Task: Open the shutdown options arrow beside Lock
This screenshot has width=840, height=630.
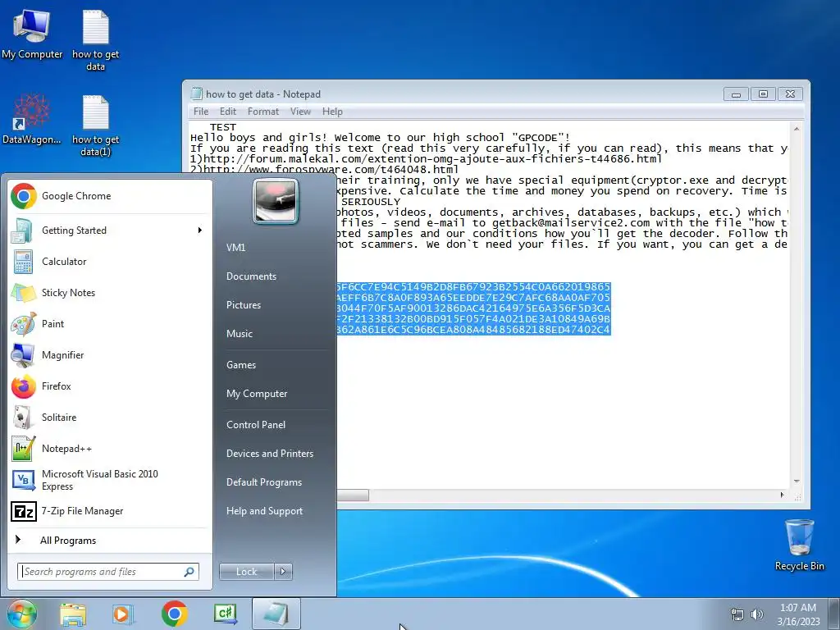Action: coord(283,572)
